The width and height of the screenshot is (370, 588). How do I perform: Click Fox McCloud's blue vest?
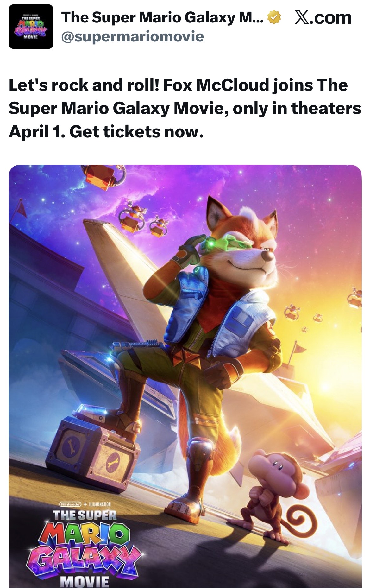point(222,320)
